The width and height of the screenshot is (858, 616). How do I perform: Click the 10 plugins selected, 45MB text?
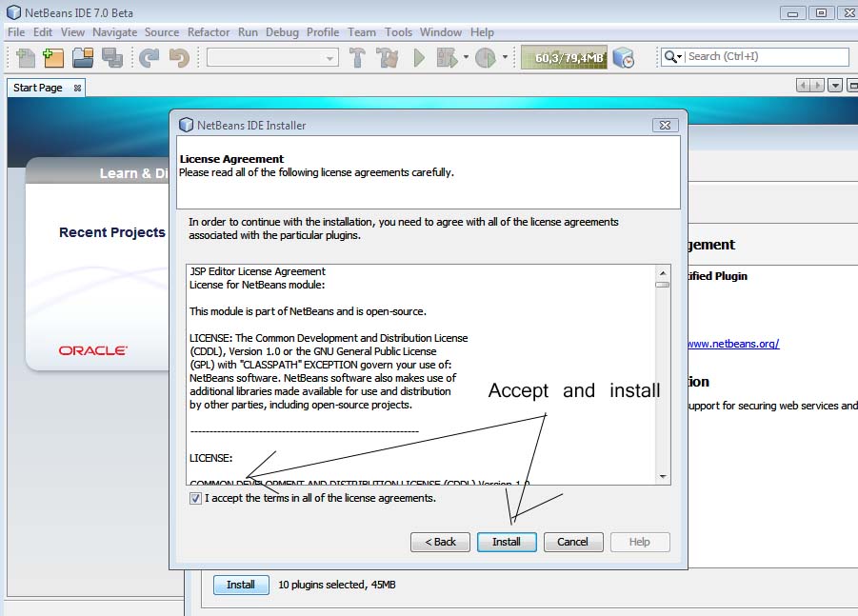(x=337, y=585)
